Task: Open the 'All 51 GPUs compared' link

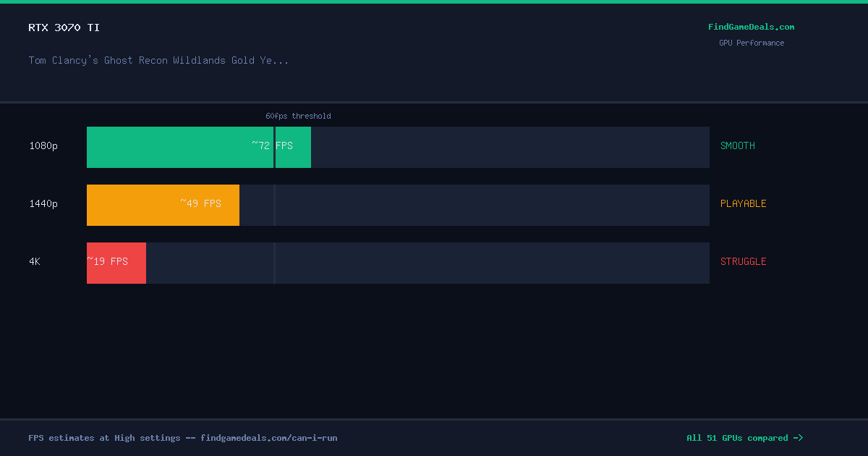Action: click(744, 438)
